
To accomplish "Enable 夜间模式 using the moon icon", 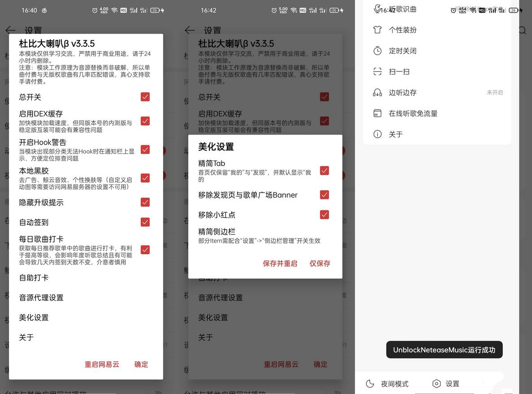I will [370, 384].
